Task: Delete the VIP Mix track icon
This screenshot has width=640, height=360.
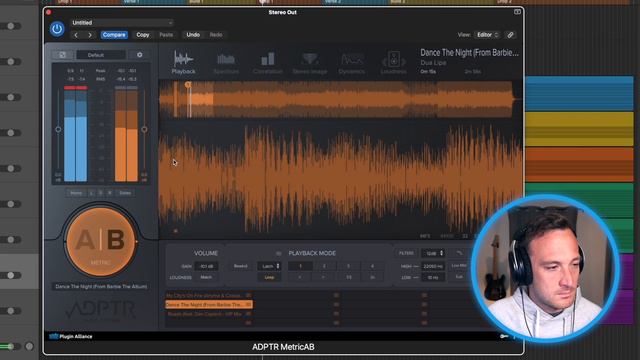Action: pyautogui.click(x=248, y=314)
